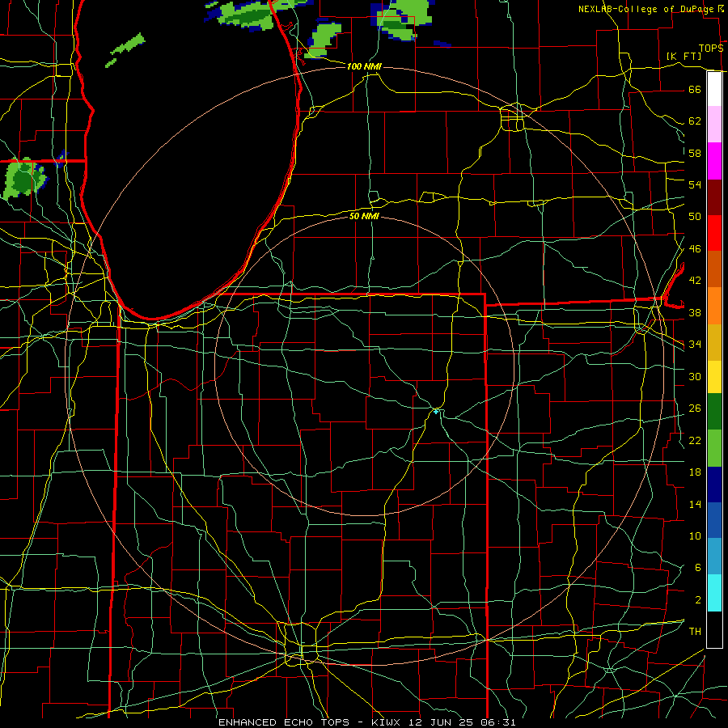Click the green echo blob west of the lake
728x728 pixels.
24,178
